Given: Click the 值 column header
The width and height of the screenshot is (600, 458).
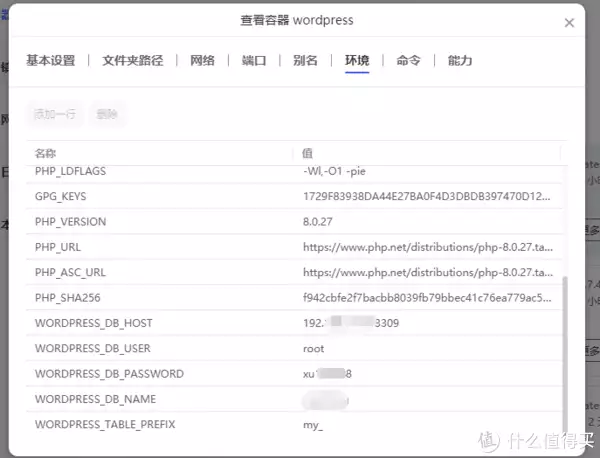Looking at the screenshot, I should coord(308,153).
